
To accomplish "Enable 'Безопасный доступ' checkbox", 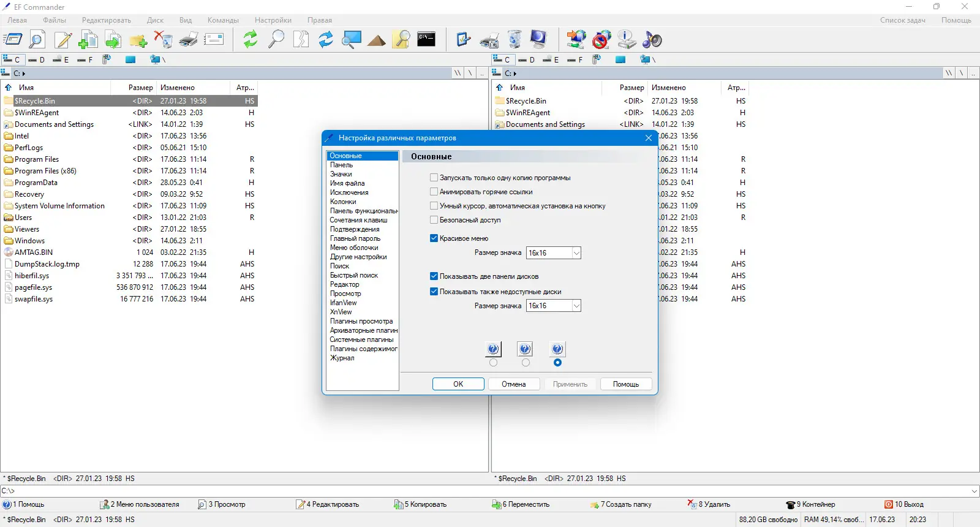I will tap(434, 220).
